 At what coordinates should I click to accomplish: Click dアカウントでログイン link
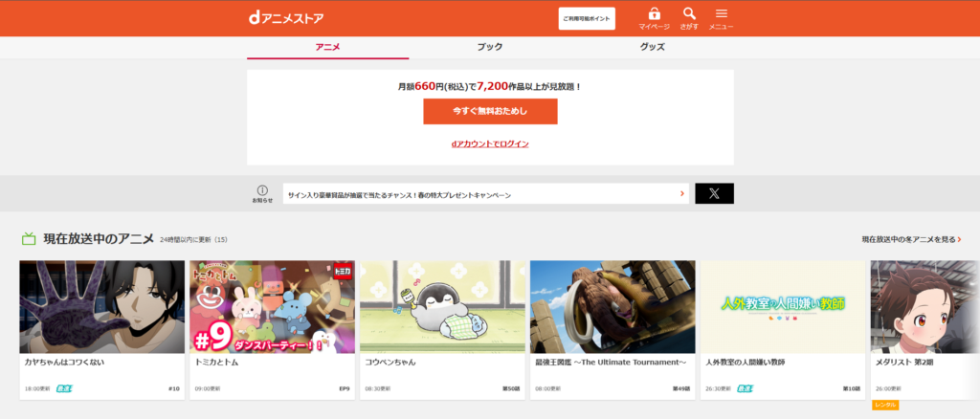(490, 143)
